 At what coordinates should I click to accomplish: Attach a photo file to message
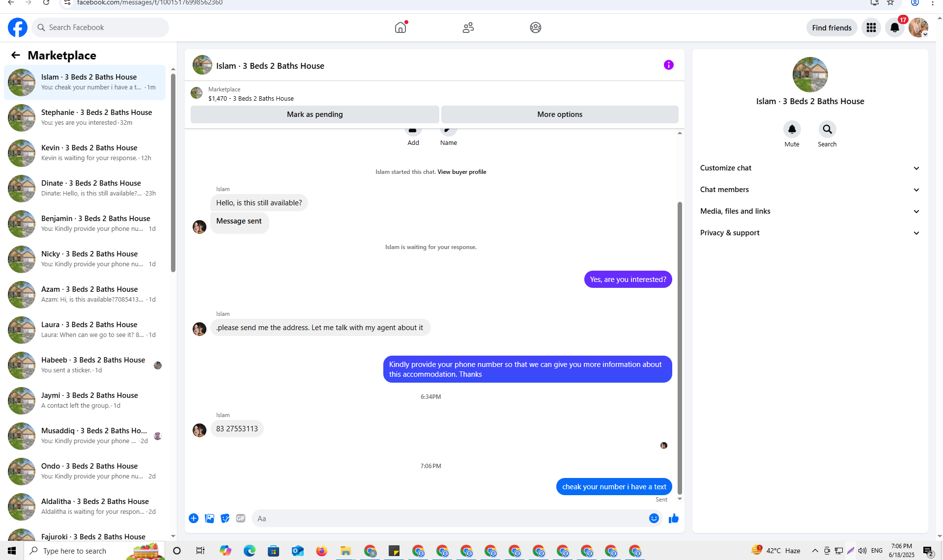(209, 518)
